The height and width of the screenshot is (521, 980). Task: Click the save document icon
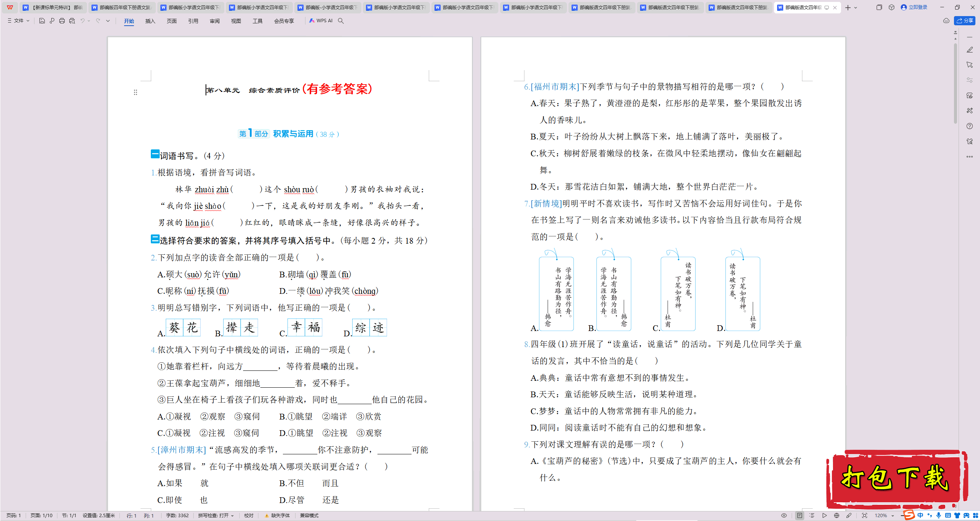(42, 21)
